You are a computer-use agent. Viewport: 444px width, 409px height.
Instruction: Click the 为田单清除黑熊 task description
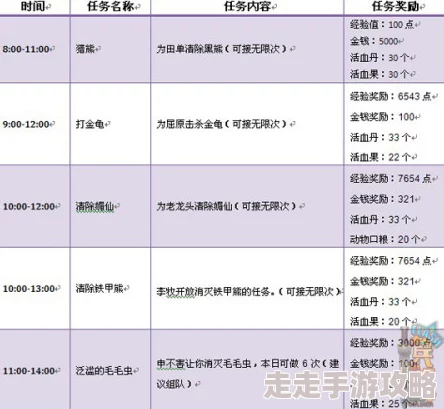coord(222,49)
